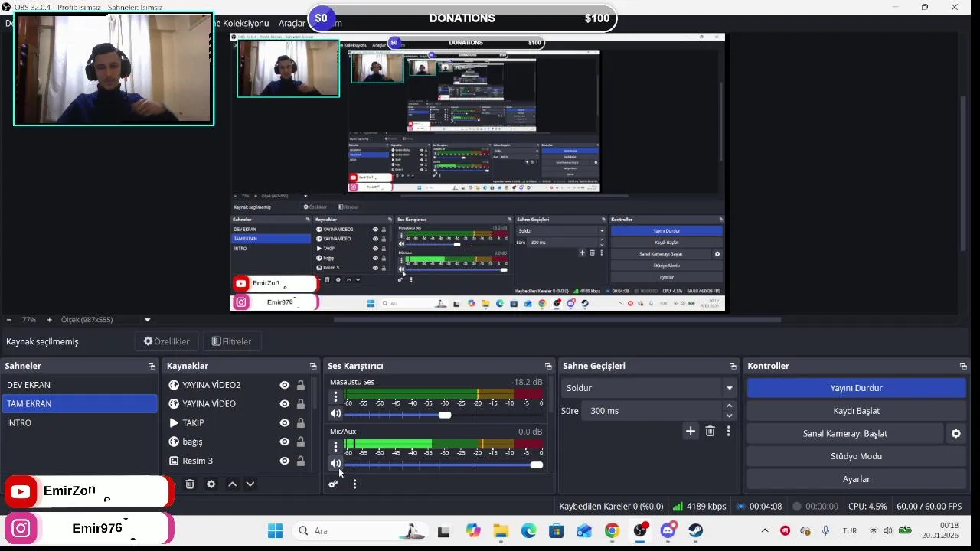
Task: Pop out the Sahne Geçişleri dock
Action: (733, 366)
